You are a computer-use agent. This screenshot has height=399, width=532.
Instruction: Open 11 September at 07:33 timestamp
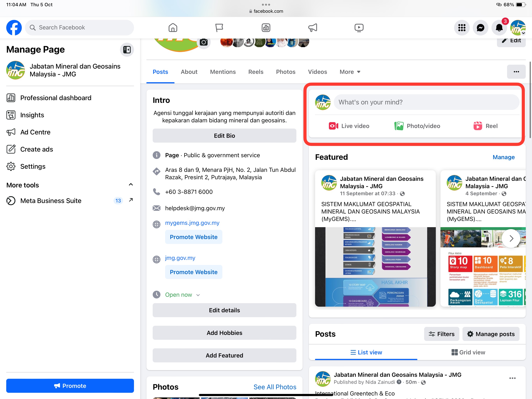point(367,193)
